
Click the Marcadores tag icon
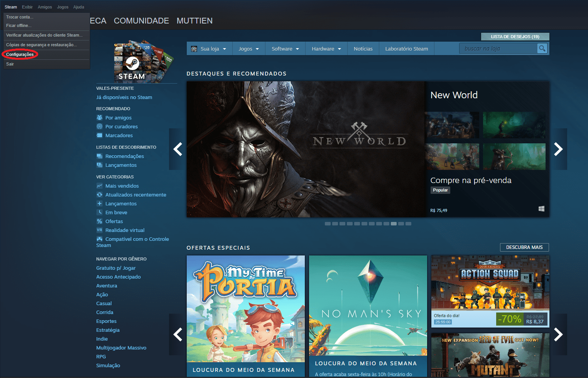pos(100,135)
